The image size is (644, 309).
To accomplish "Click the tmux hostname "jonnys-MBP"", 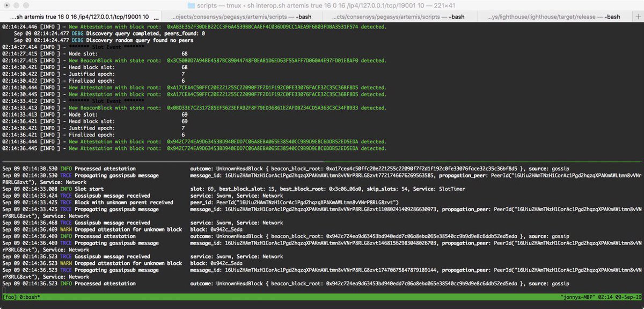I will (x=577, y=297).
